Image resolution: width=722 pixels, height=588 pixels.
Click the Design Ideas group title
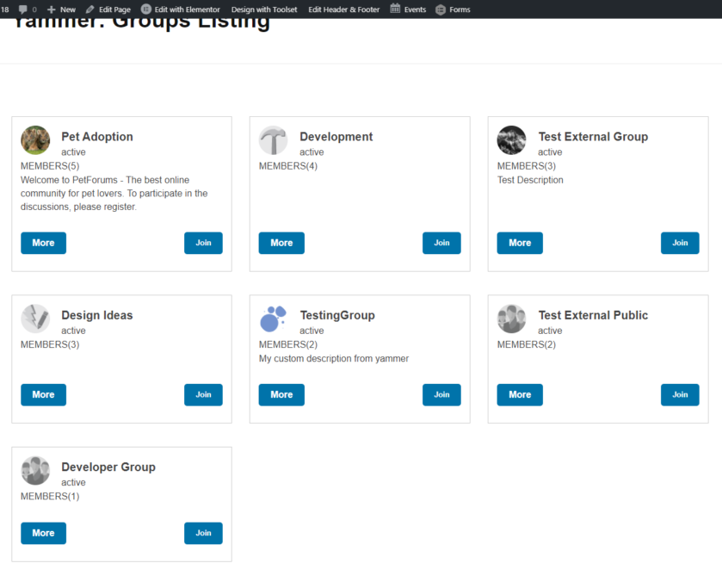(97, 315)
